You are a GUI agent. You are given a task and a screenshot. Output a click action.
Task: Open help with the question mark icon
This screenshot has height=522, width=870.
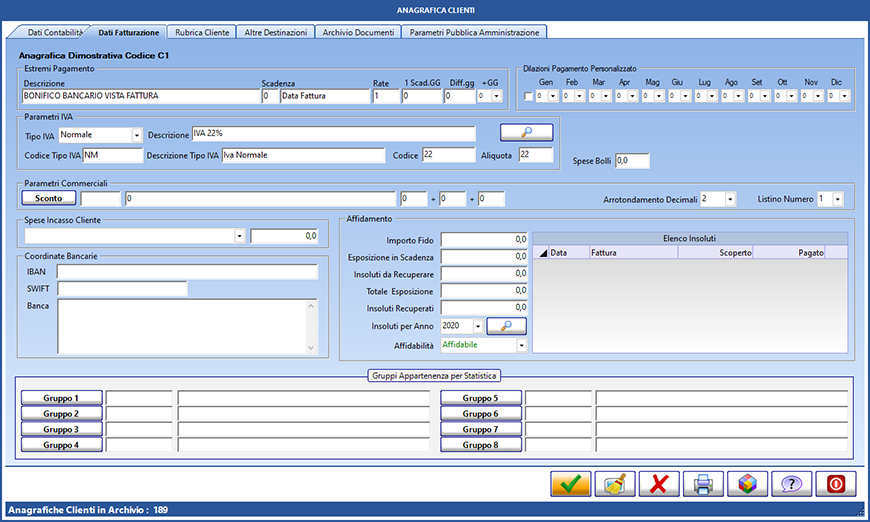click(x=791, y=484)
